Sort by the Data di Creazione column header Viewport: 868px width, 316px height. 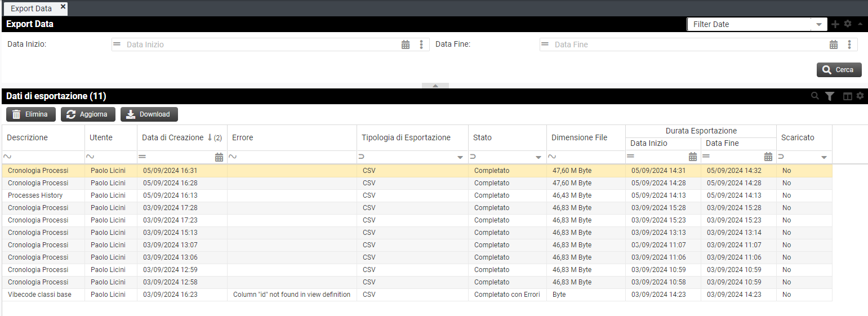point(172,137)
